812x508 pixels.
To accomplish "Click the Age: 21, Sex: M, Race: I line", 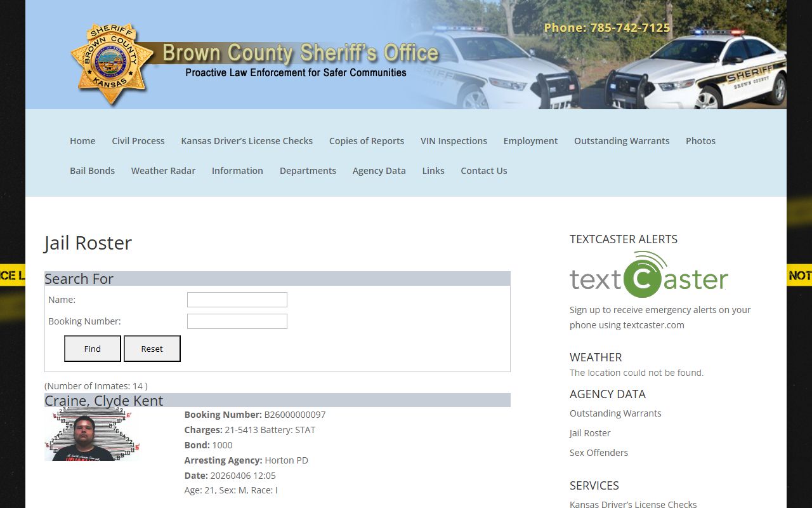I will (231, 490).
